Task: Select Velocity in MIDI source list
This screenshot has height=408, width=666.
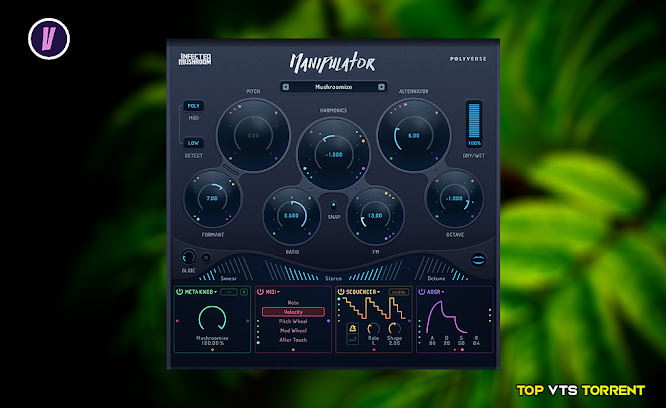Action: [x=293, y=312]
